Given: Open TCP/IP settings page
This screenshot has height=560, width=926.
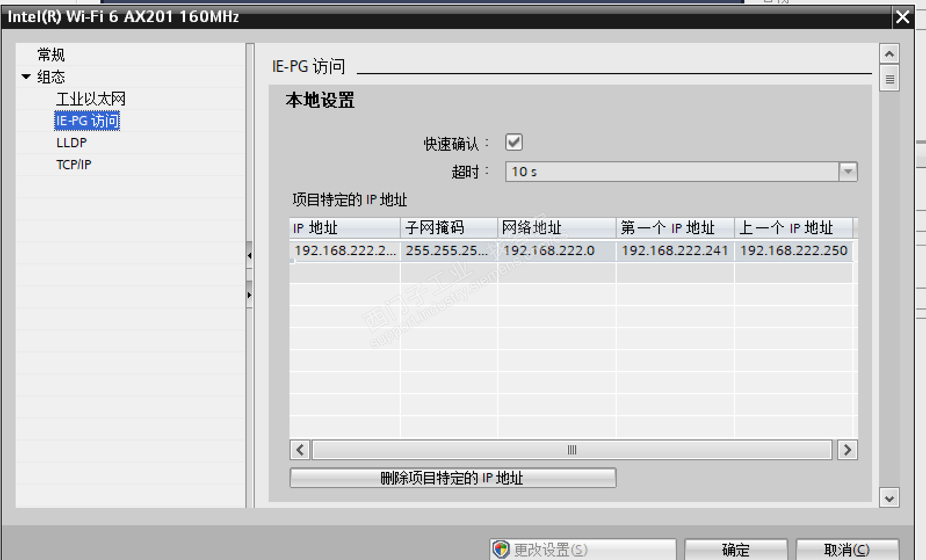Looking at the screenshot, I should (x=74, y=165).
